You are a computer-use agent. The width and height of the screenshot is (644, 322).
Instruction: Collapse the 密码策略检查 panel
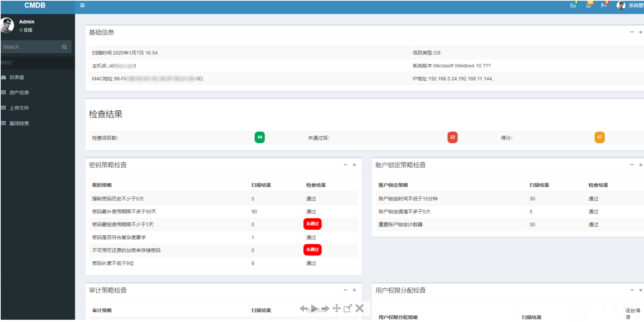346,165
